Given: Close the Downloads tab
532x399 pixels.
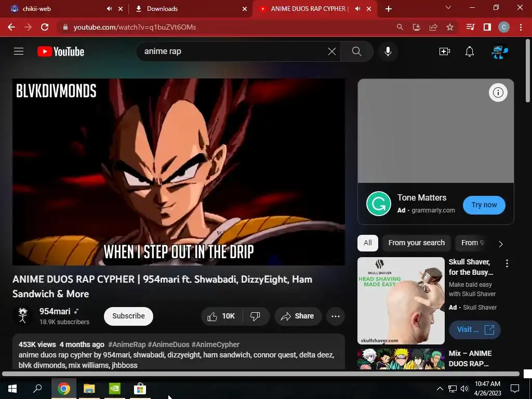Looking at the screenshot, I should tap(245, 9).
